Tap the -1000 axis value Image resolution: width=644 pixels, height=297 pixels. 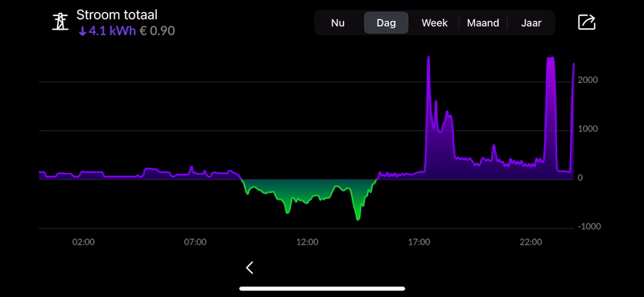pos(589,227)
